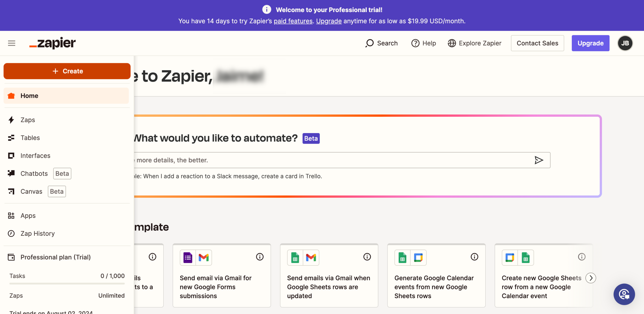Open the chat support bubble icon

624,294
